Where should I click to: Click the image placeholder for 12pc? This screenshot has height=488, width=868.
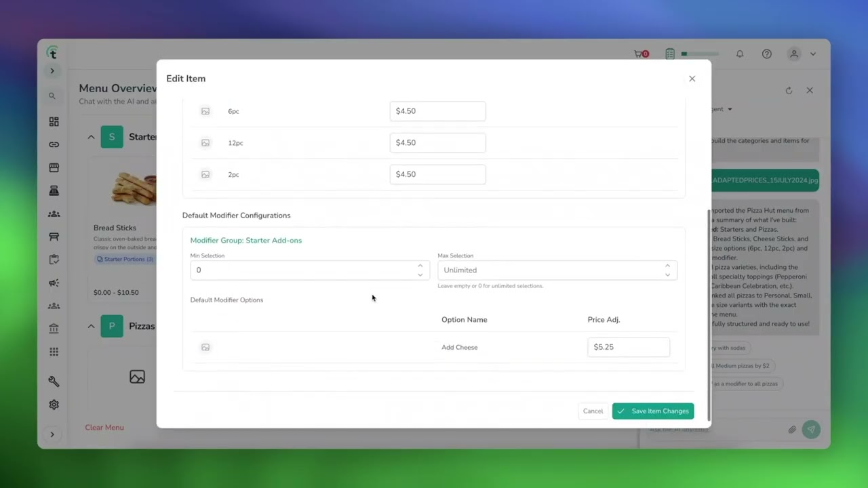205,143
